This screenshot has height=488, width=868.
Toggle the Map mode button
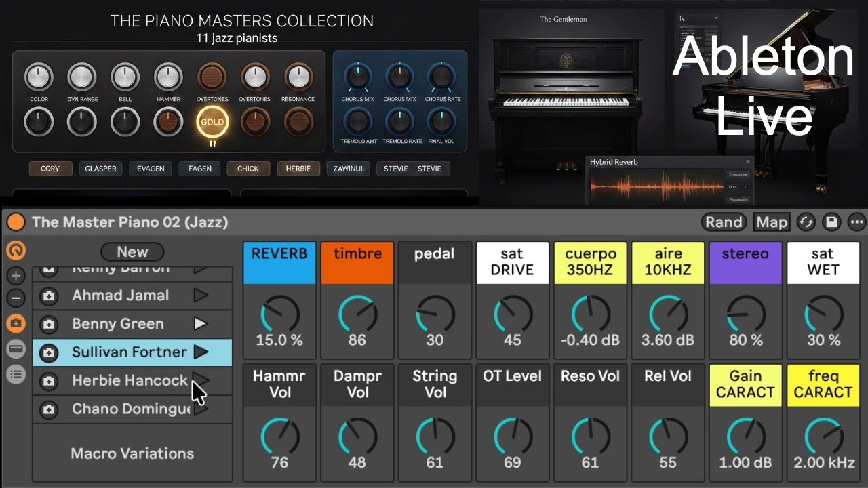772,222
